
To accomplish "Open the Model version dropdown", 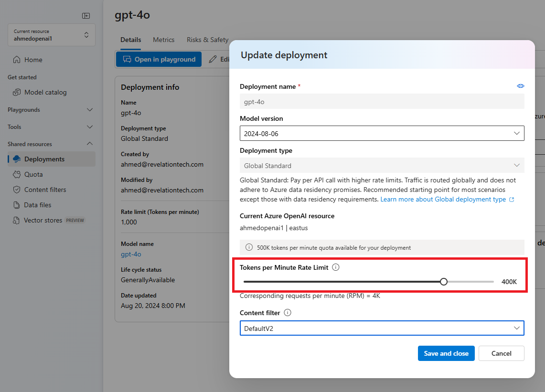I will pyautogui.click(x=382, y=133).
